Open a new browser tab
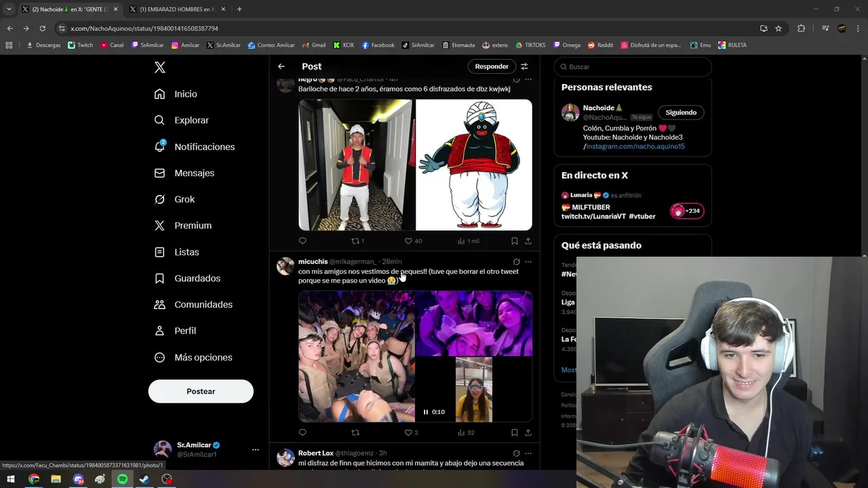The height and width of the screenshot is (488, 868). [x=239, y=9]
